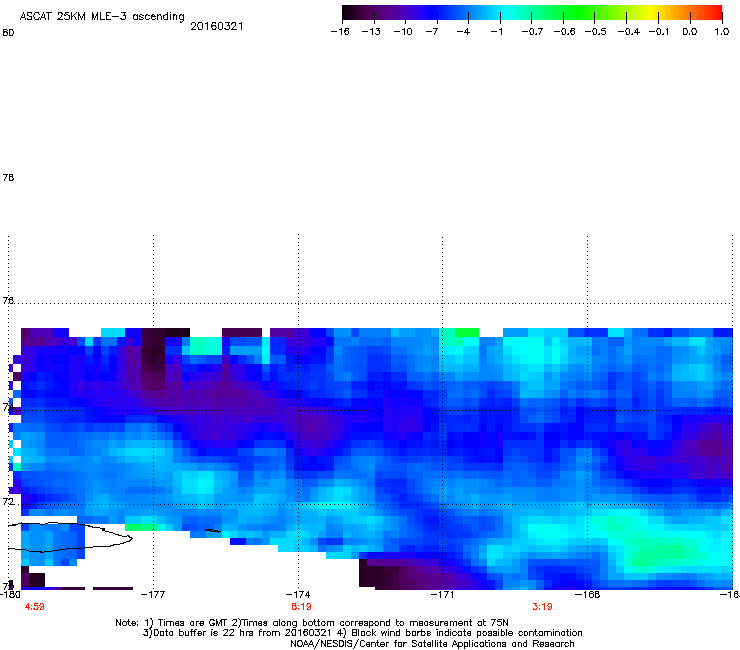Click the '-4' colorbar tick label
The image size is (740, 650).
pos(463,32)
